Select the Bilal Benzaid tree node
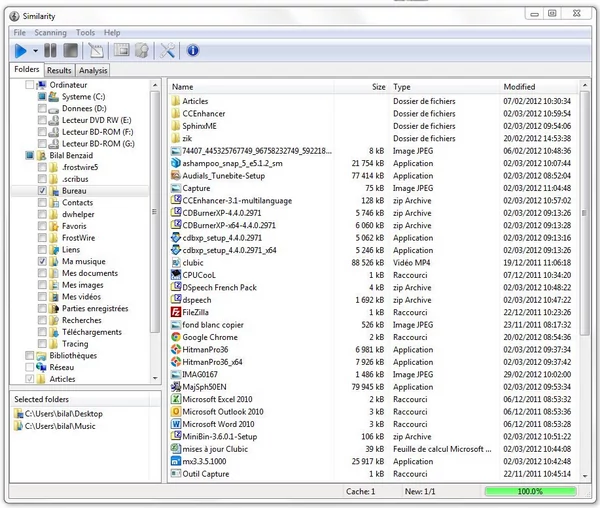 tap(71, 155)
